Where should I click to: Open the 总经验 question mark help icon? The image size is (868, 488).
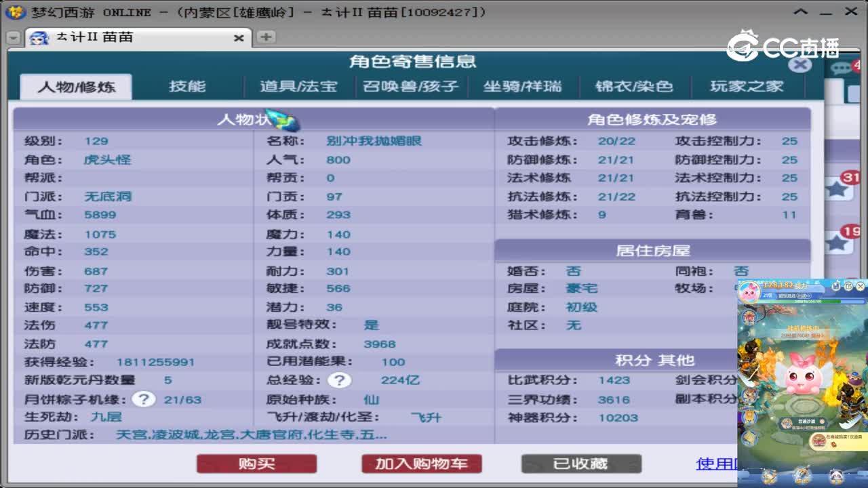(338, 380)
